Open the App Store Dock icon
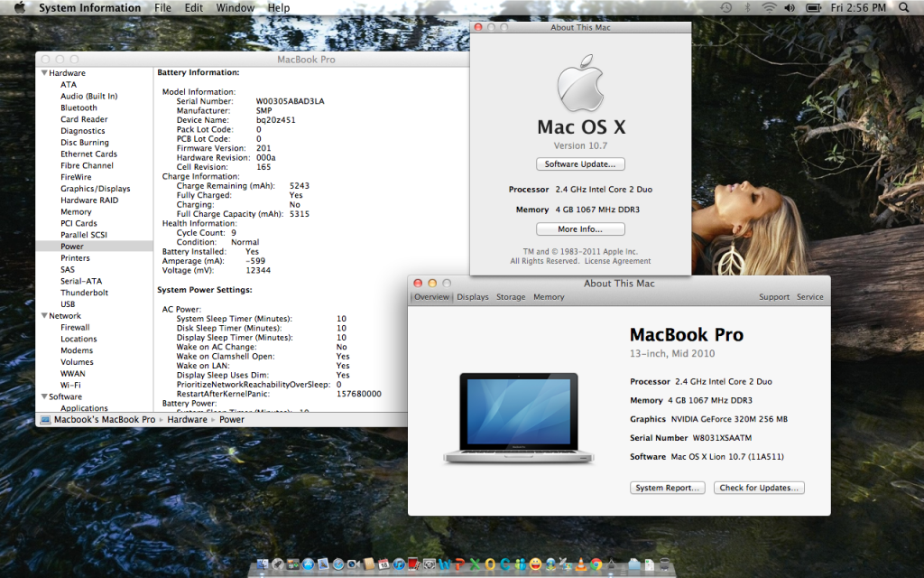 [x=309, y=564]
